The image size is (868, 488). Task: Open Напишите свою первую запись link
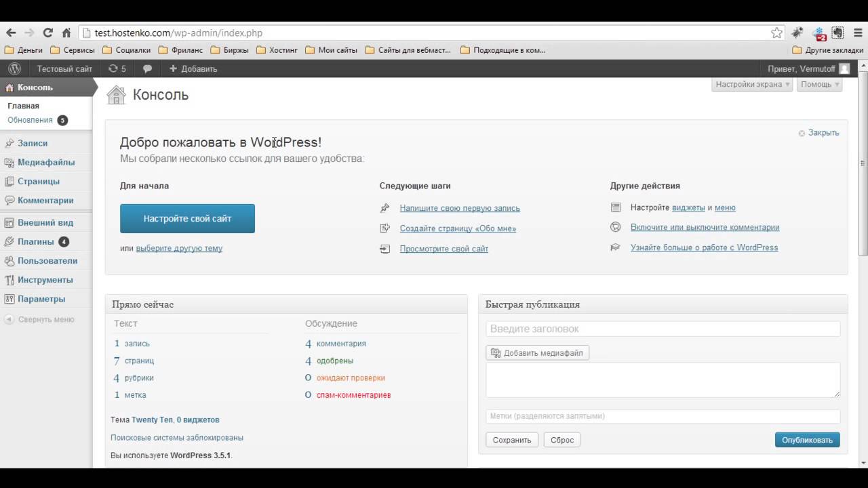tap(460, 208)
